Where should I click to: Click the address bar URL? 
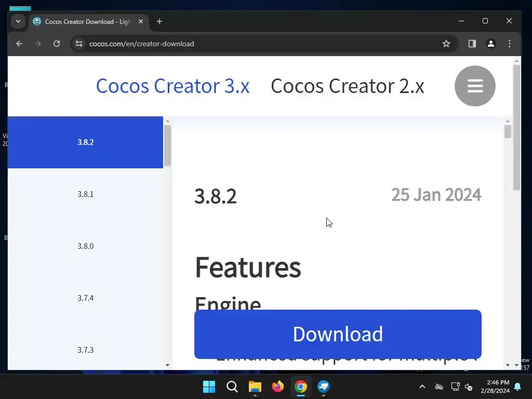coord(141,44)
